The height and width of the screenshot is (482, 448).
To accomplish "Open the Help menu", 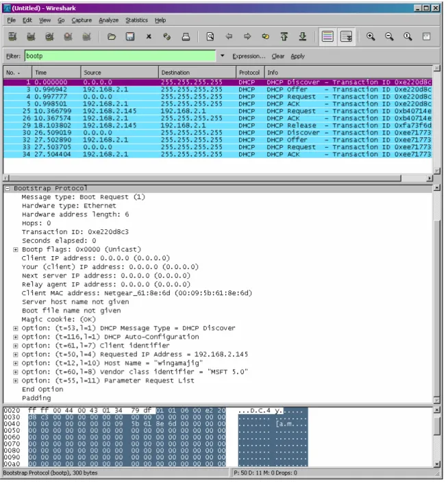I will (160, 21).
